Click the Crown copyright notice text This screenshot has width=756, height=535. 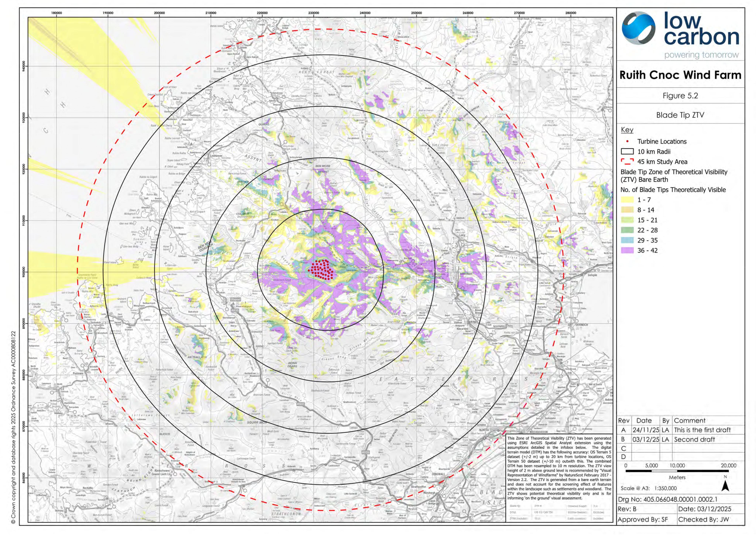point(13,428)
